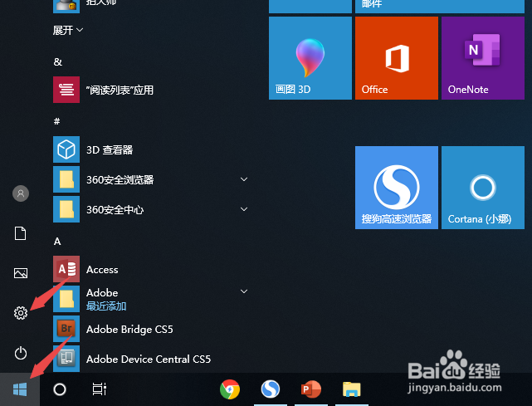This screenshot has width=532, height=406.
Task: Open Cortana circle on the taskbar
Action: (x=60, y=389)
